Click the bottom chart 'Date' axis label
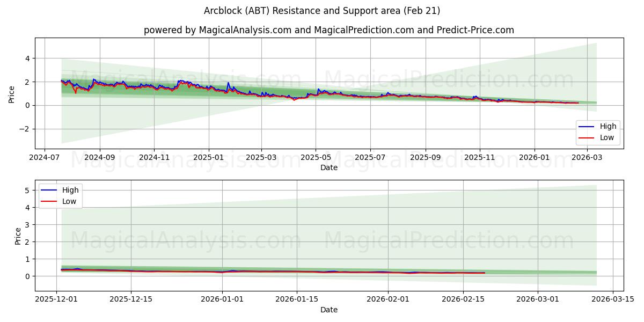 329,310
